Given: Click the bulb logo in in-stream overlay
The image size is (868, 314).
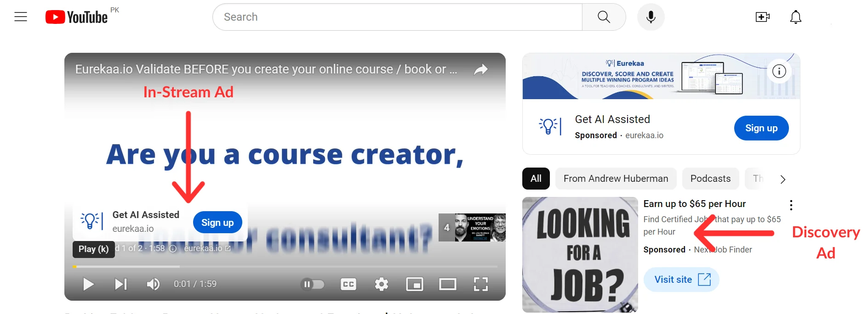Looking at the screenshot, I should [x=91, y=221].
